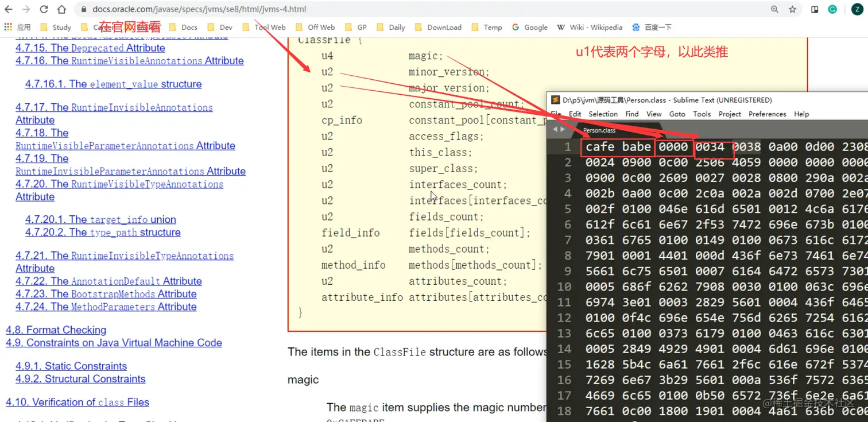868x422 pixels.
Task: Open 4.7.21. RuntimeInvisibleTypeAnnotations Attribute link
Action: [125, 262]
